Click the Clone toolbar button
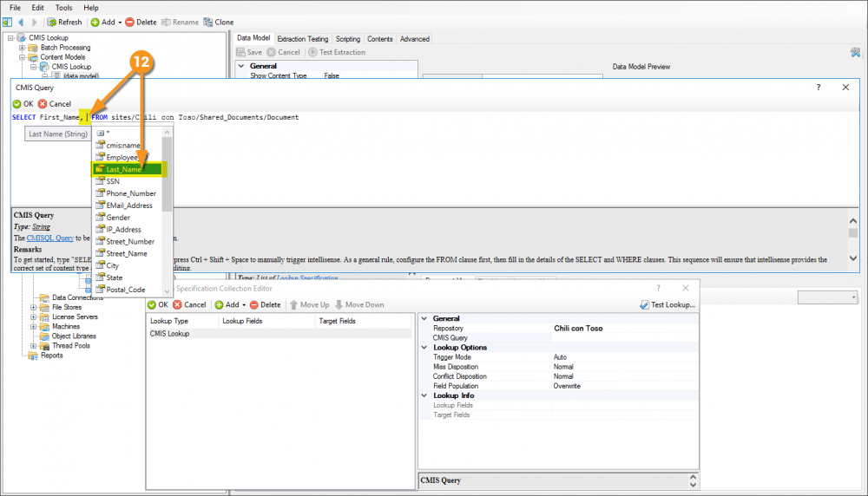Image resolution: width=868 pixels, height=496 pixels. coord(219,23)
